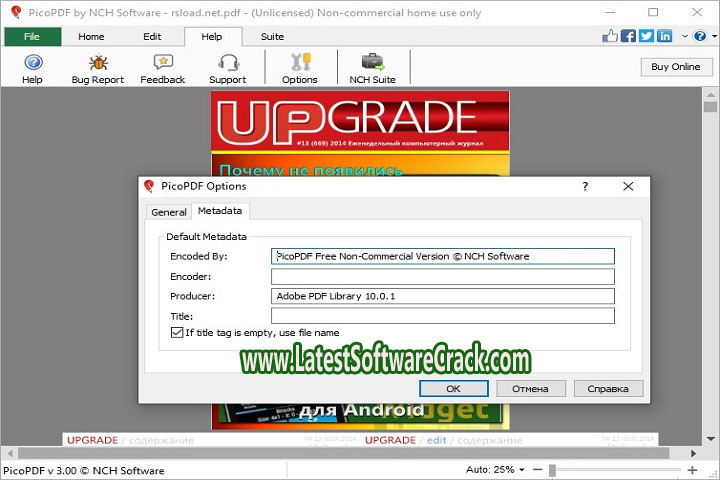The image size is (720, 480).
Task: Click the LinkedIn share icon
Action: click(x=664, y=36)
